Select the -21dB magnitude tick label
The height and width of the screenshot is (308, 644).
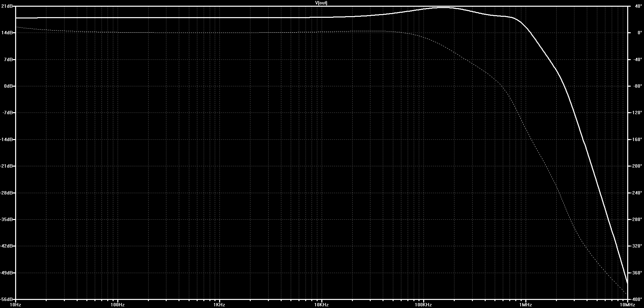[6, 166]
